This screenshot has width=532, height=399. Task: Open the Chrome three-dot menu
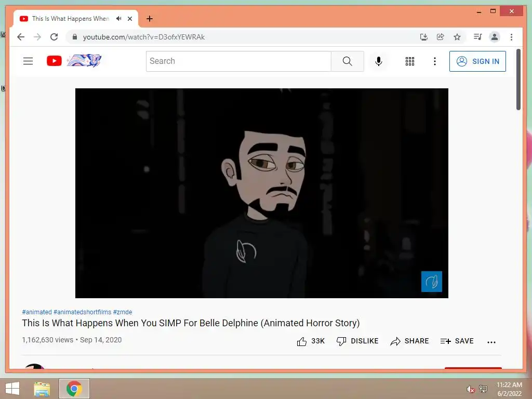point(511,37)
